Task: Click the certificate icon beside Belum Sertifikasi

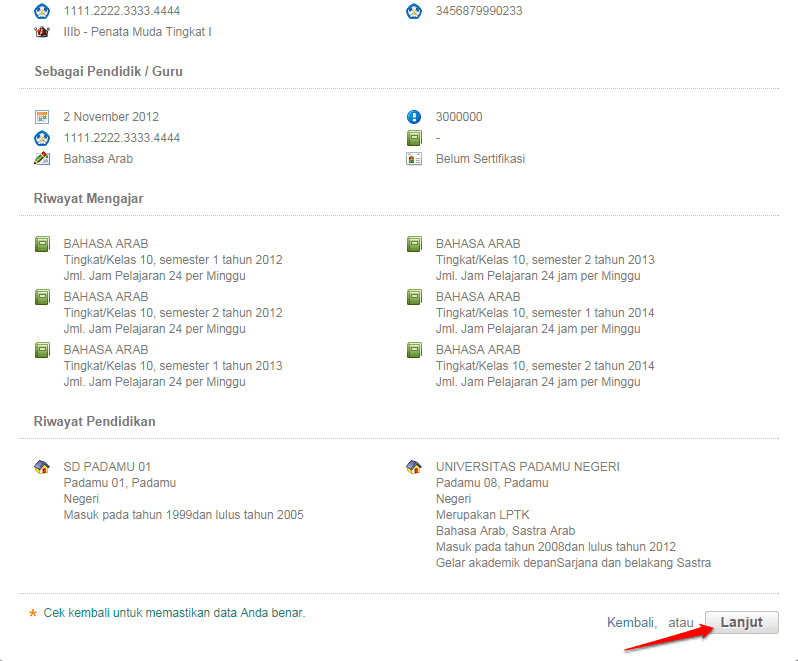Action: point(414,159)
